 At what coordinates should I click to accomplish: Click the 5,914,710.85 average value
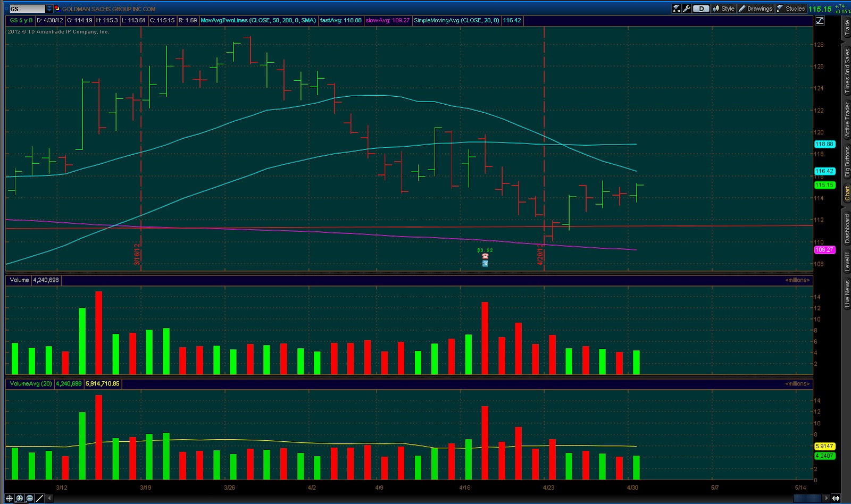point(103,383)
